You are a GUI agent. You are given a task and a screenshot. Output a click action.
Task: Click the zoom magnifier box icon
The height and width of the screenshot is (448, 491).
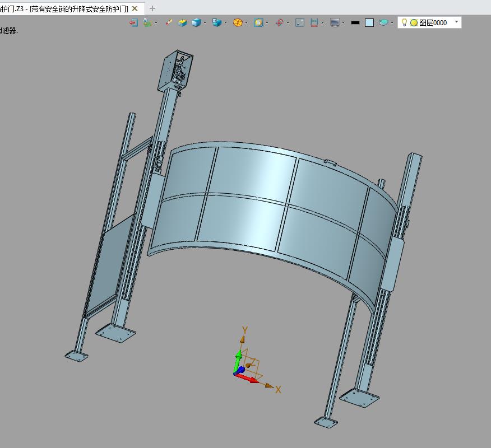click(x=258, y=22)
